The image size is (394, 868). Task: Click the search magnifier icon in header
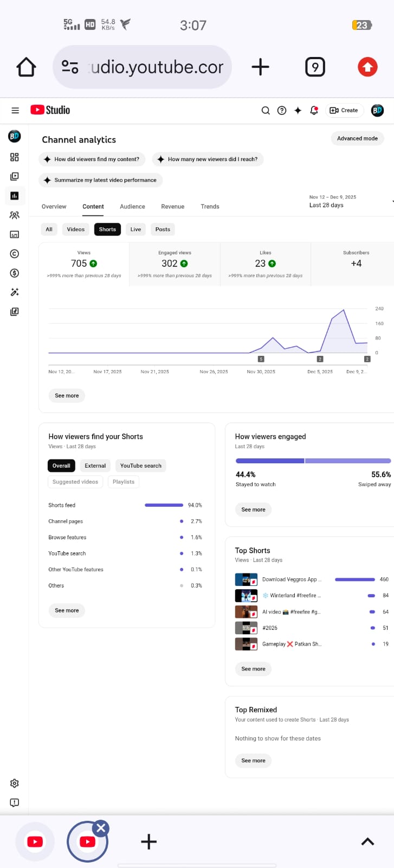[x=266, y=110]
